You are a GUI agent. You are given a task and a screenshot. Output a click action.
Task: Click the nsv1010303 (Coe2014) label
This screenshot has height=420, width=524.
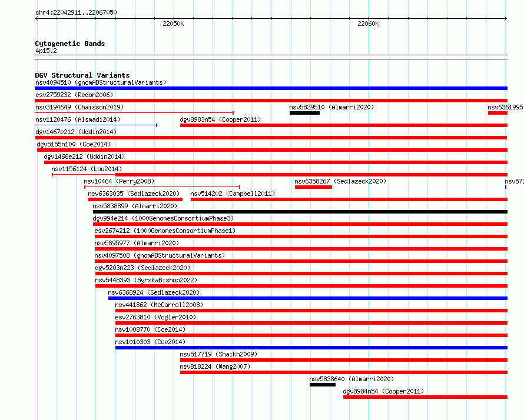150,342
